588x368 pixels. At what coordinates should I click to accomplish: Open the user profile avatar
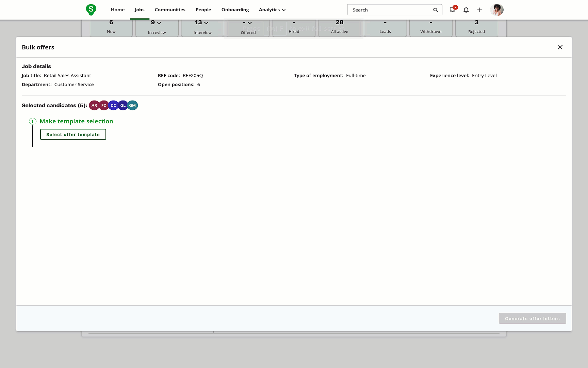click(497, 10)
